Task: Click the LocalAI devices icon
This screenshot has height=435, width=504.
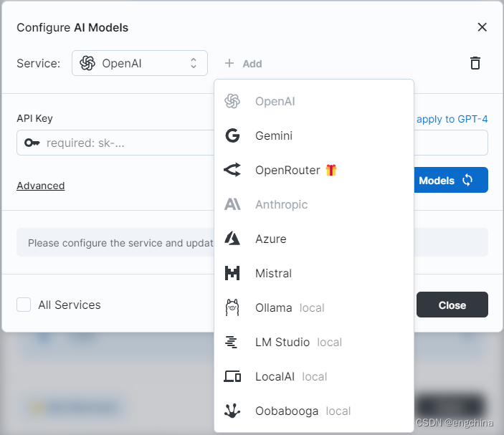Action: coord(232,376)
